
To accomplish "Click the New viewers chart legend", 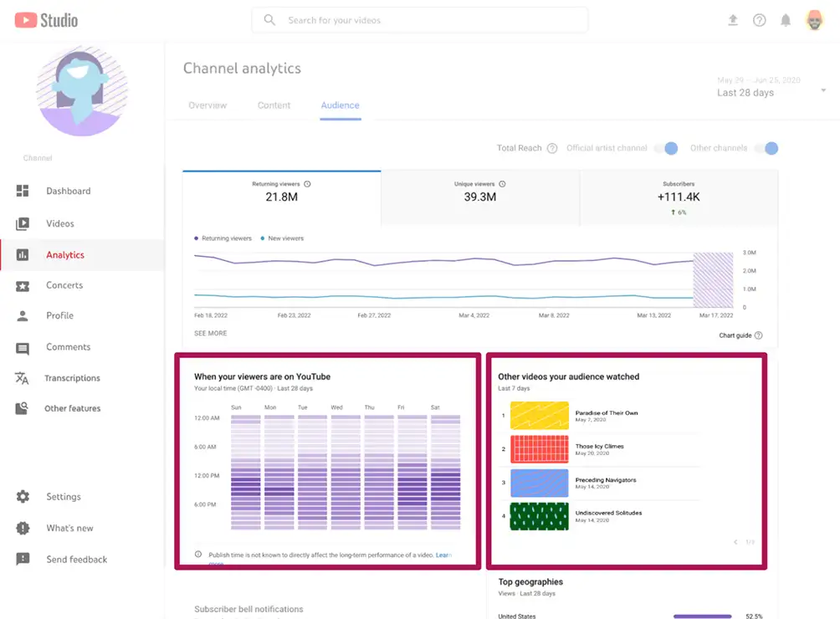I will coord(282,238).
